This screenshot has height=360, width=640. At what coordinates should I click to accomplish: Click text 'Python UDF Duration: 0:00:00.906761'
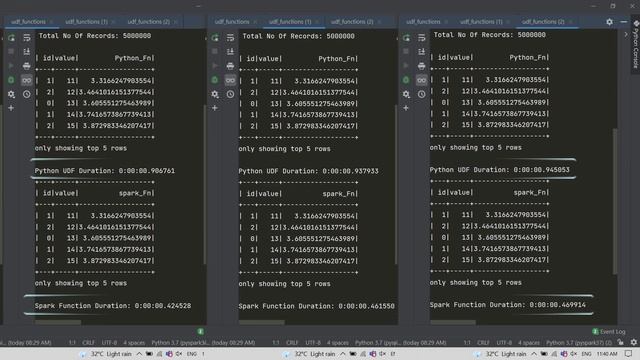point(104,171)
